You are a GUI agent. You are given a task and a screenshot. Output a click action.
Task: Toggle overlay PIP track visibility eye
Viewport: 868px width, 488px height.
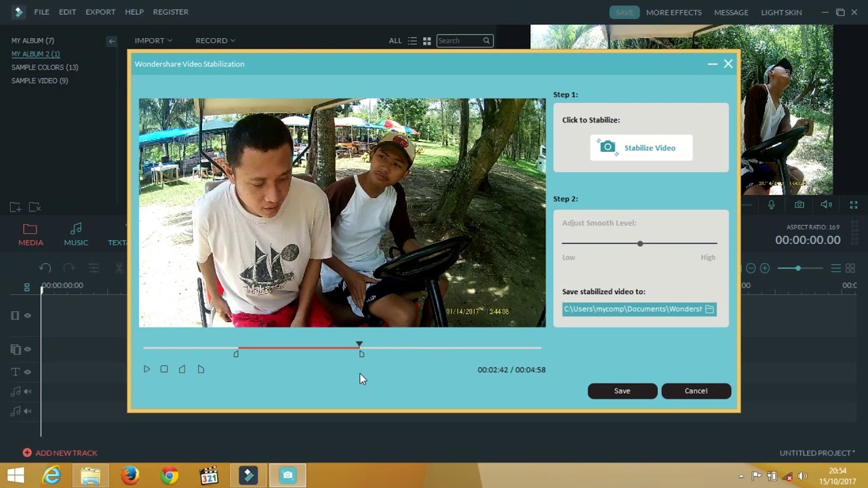pyautogui.click(x=28, y=350)
